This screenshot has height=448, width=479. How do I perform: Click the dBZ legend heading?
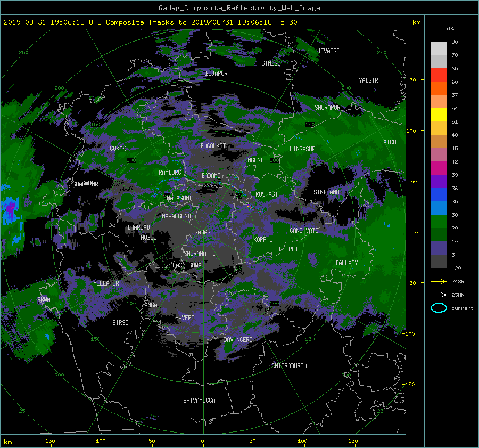(x=451, y=29)
